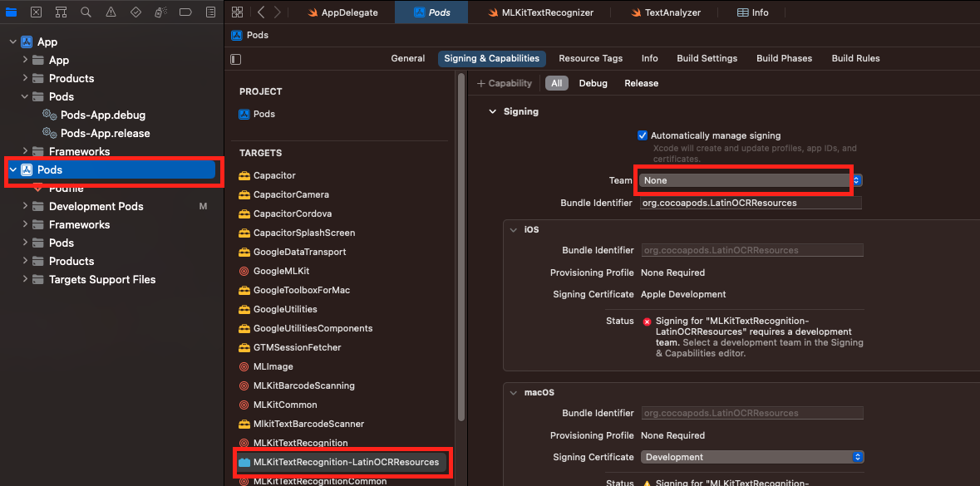Click the targets list vertical scrollbar

pos(461,247)
